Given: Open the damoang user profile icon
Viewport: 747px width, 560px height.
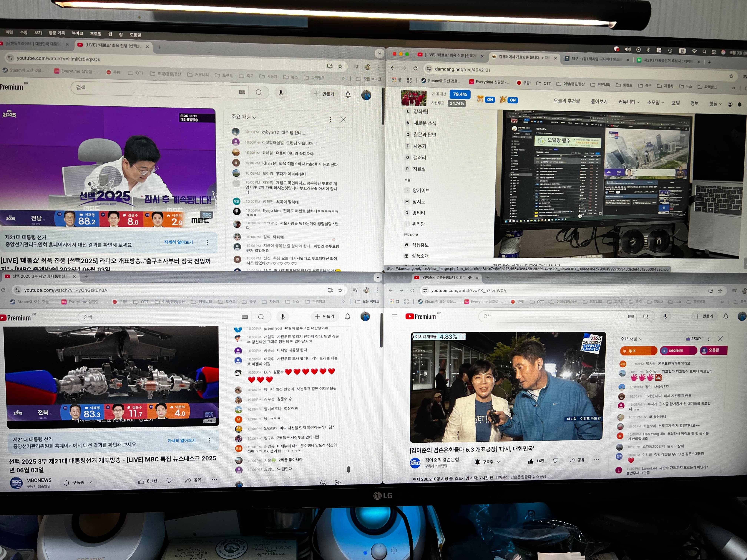Looking at the screenshot, I should click(x=730, y=104).
